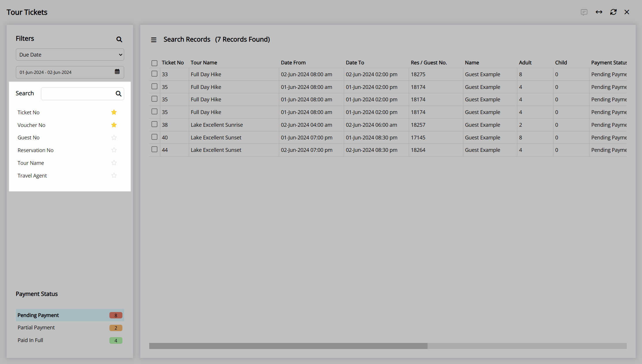The width and height of the screenshot is (642, 364).
Task: Click the red Pending Payment count badge
Action: pos(116,316)
